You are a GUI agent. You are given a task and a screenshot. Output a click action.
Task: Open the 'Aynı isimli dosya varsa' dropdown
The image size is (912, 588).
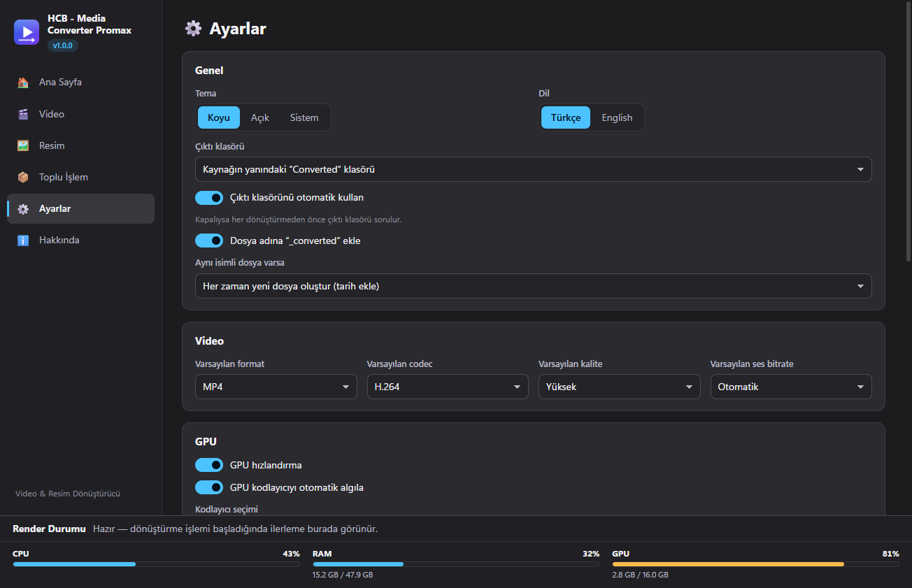(x=534, y=286)
